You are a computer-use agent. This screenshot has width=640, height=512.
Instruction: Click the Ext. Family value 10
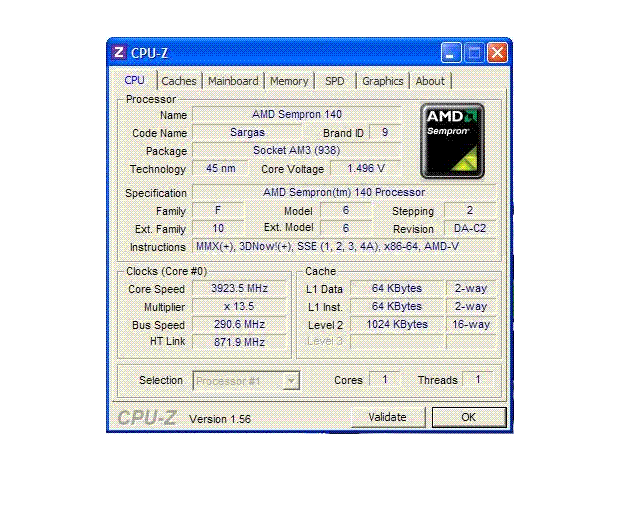(x=218, y=228)
